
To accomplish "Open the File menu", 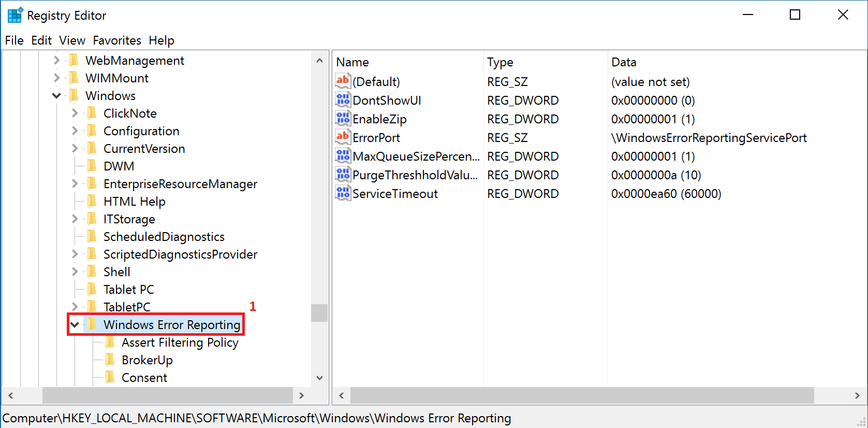I will tap(14, 40).
